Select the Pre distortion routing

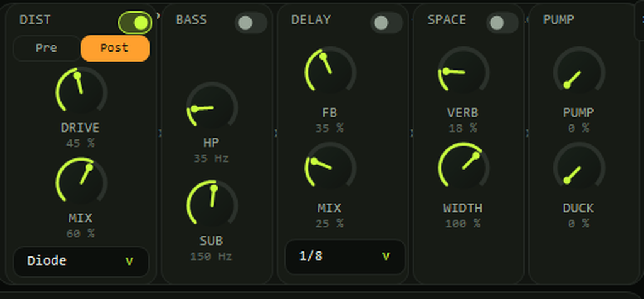[x=47, y=48]
